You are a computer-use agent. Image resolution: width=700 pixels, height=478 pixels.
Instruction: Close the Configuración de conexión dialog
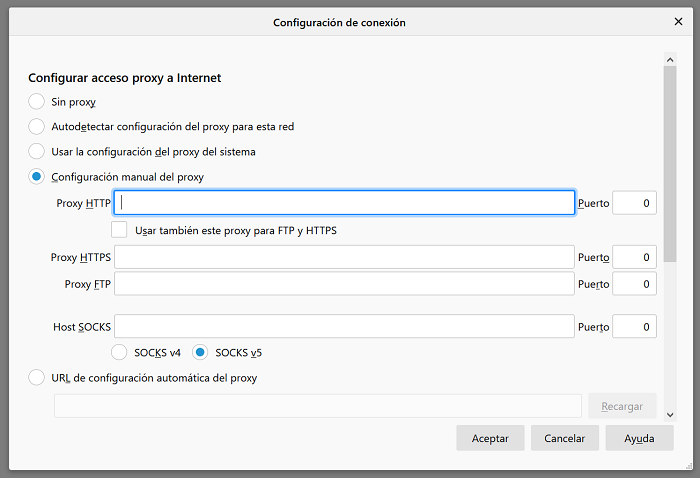click(x=679, y=21)
